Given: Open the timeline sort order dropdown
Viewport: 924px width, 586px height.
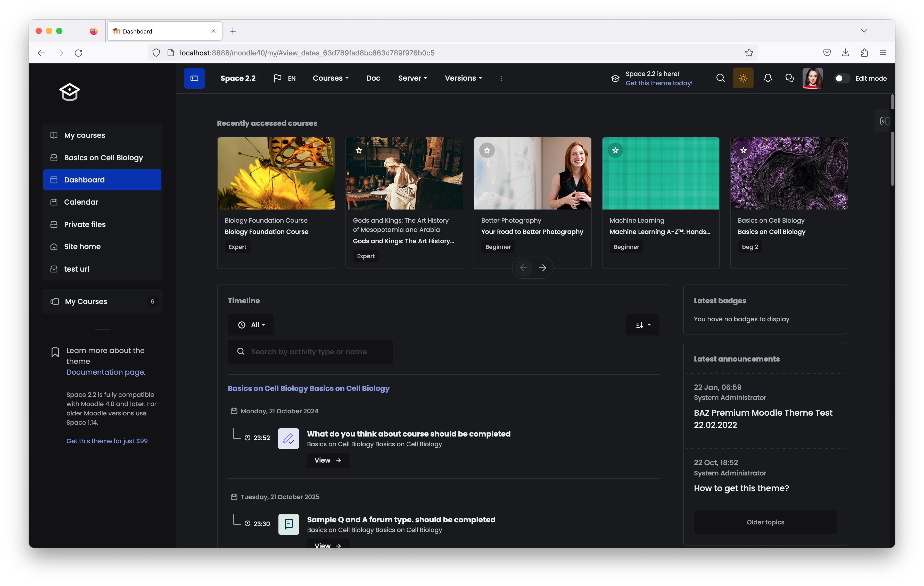Looking at the screenshot, I should tap(642, 325).
